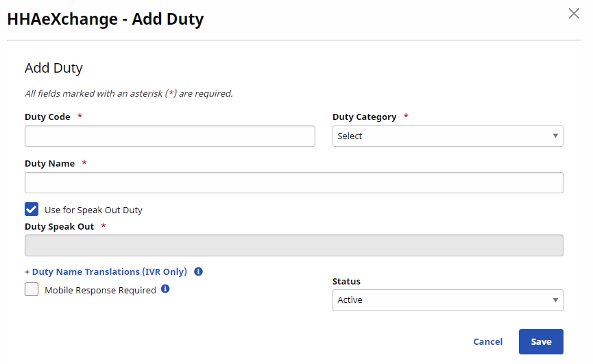Click the greyed-out Duty Speak Out field
593x364 pixels.
click(293, 245)
